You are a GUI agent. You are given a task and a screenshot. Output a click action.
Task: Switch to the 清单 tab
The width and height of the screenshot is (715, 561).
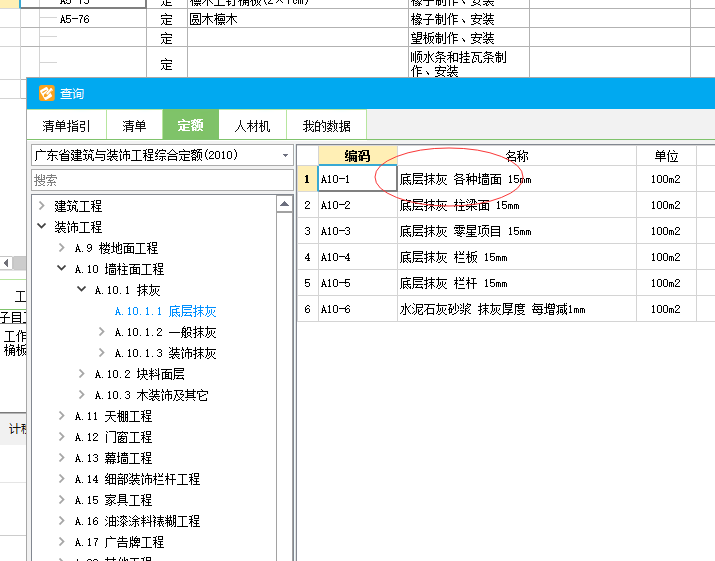coord(135,125)
